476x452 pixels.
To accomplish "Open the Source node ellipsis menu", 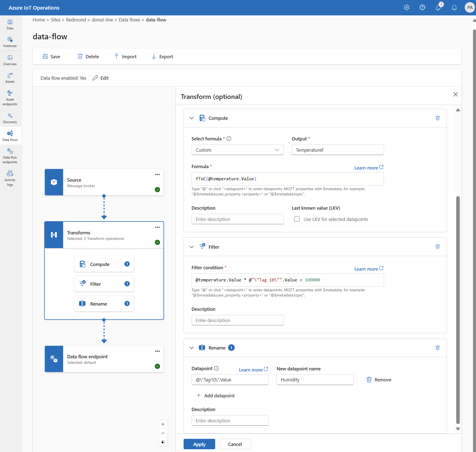I will [157, 174].
